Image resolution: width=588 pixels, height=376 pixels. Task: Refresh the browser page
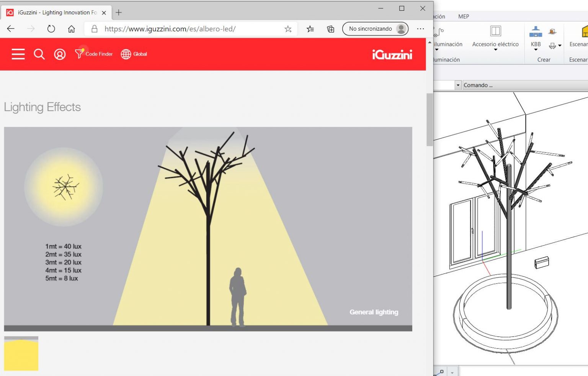(51, 29)
